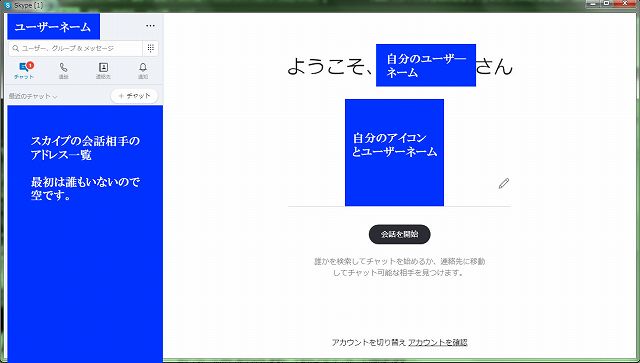
Task: Search in the ユーザー、グループ&メッセージ field
Action: [x=76, y=48]
